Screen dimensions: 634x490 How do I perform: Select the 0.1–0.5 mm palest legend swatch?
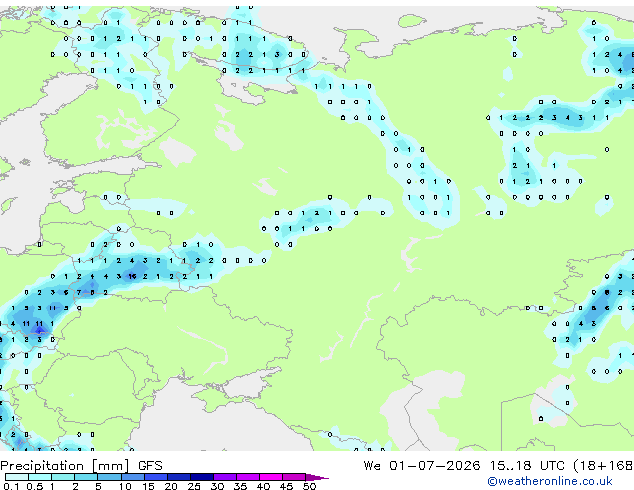[x=17, y=477]
